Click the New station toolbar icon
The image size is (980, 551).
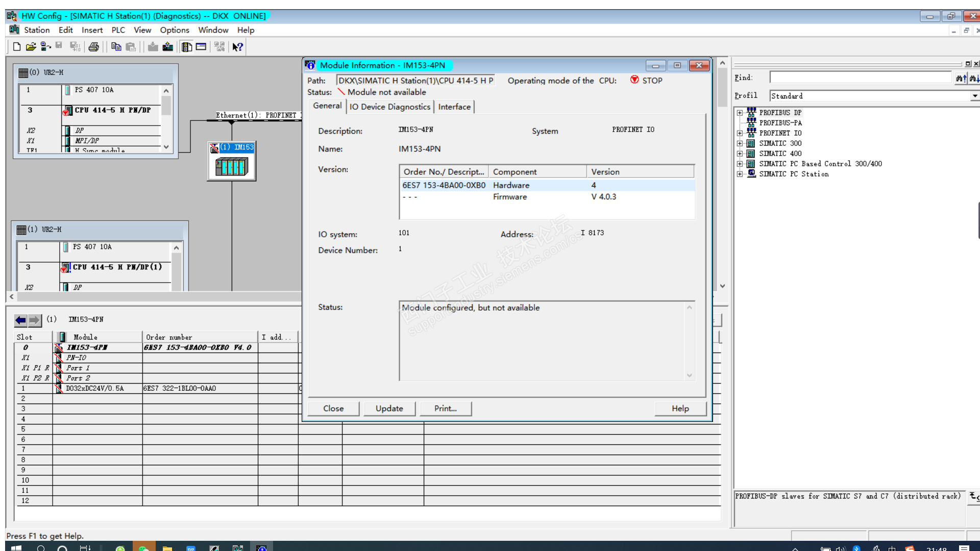(17, 47)
